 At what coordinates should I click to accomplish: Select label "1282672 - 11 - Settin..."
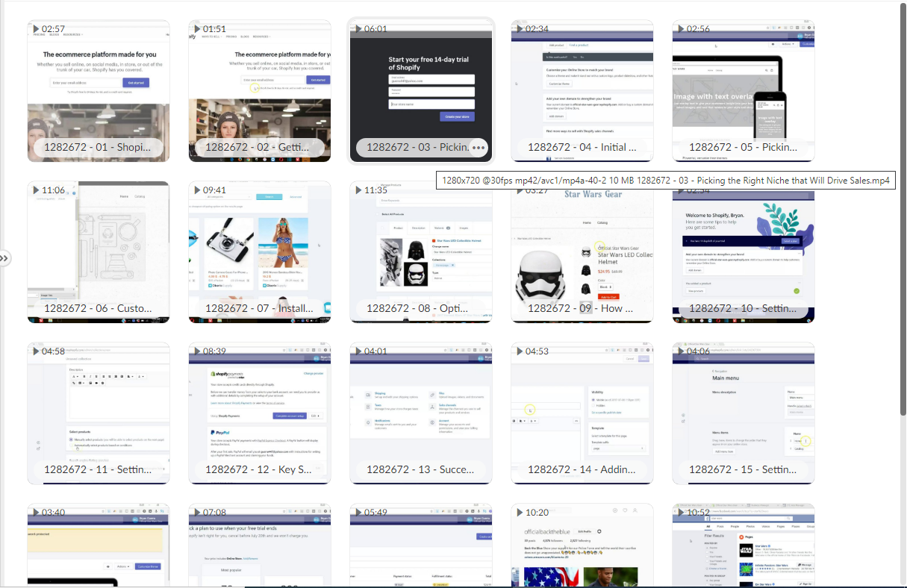pos(98,469)
